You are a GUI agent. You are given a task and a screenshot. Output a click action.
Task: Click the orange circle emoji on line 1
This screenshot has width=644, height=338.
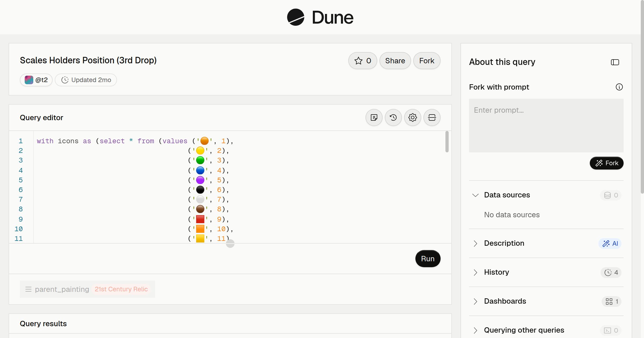(204, 141)
